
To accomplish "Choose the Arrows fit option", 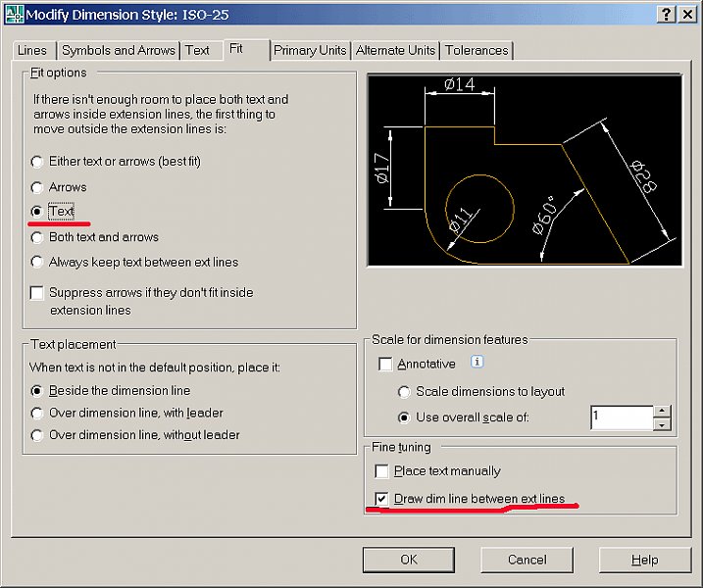I will pos(36,187).
